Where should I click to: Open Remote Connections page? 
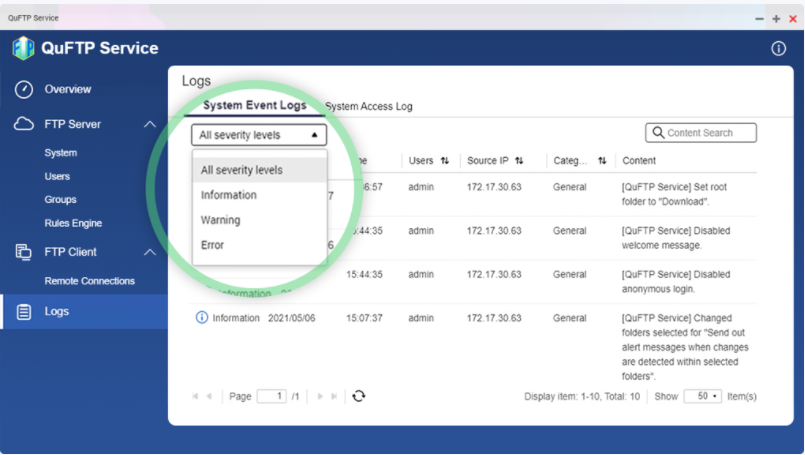(89, 281)
